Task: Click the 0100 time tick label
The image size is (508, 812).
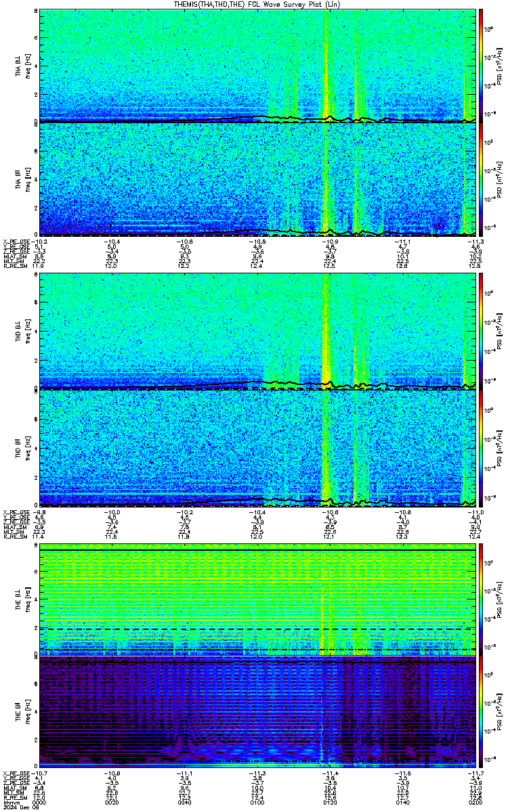Action: 258,802
